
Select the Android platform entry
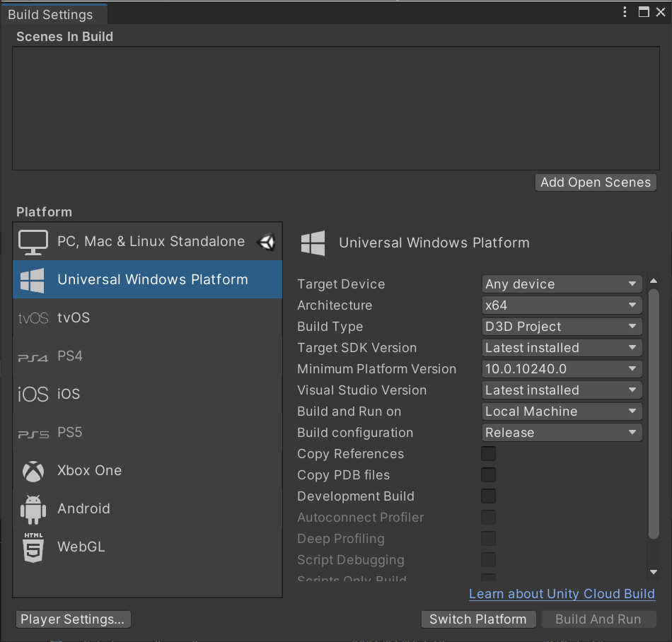point(147,509)
